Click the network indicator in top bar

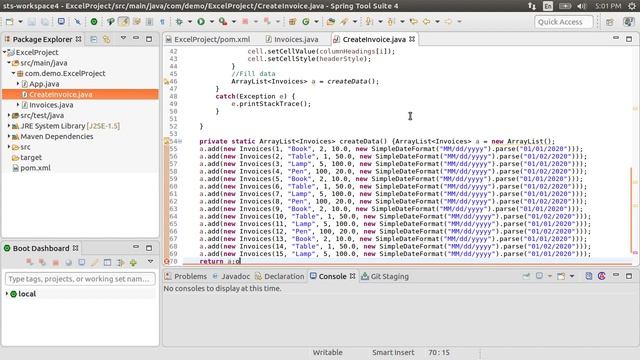pyautogui.click(x=532, y=6)
